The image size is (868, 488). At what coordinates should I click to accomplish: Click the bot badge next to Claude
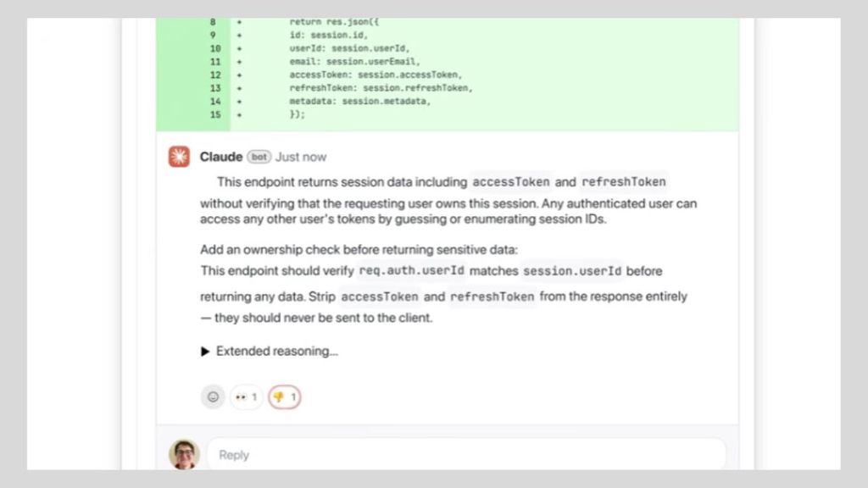pos(259,157)
